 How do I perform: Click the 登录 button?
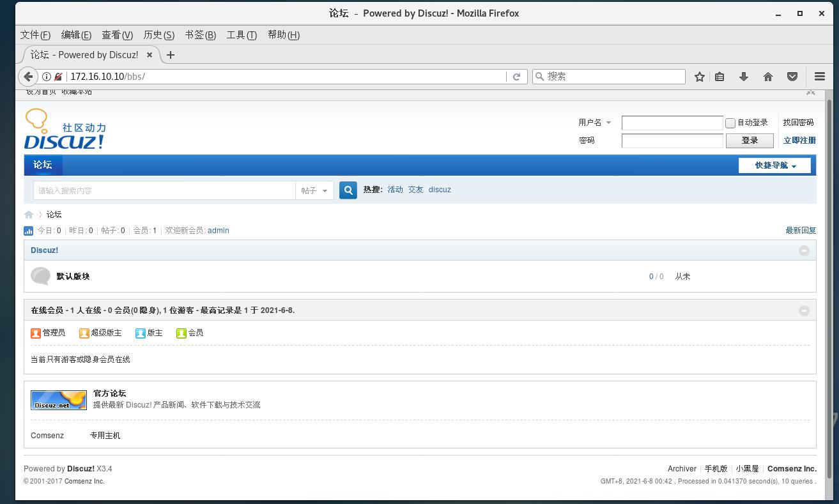pos(750,141)
